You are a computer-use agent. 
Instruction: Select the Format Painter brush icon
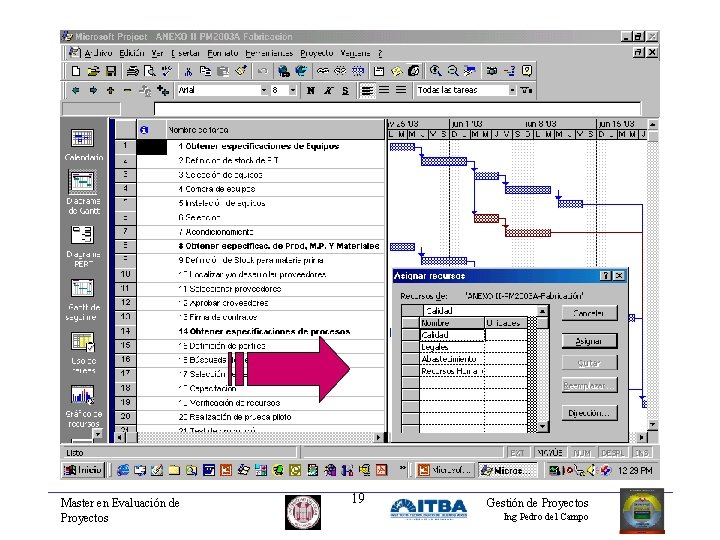[241, 71]
